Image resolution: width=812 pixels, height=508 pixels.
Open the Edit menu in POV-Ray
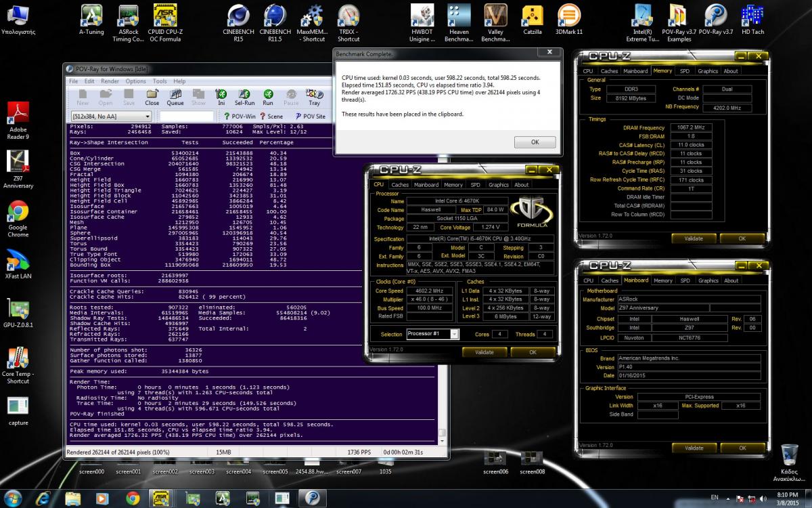coord(89,81)
